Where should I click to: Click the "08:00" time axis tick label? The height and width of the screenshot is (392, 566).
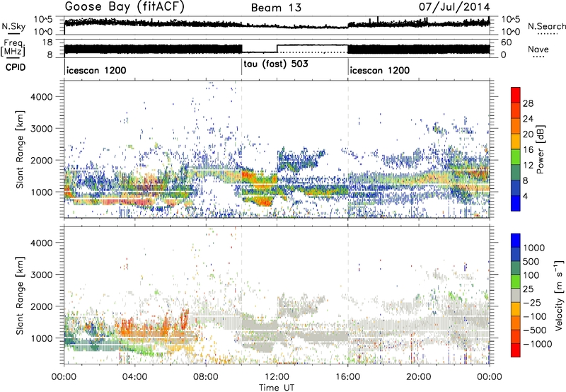click(x=206, y=377)
